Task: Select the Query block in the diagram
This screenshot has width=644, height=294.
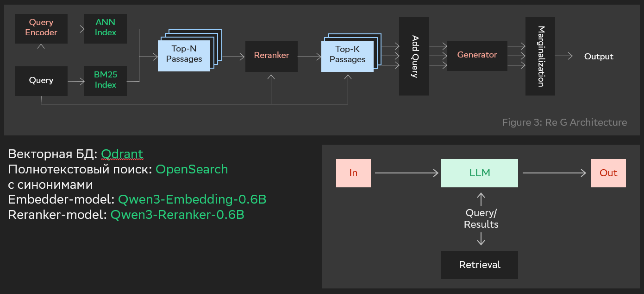Action: [41, 80]
